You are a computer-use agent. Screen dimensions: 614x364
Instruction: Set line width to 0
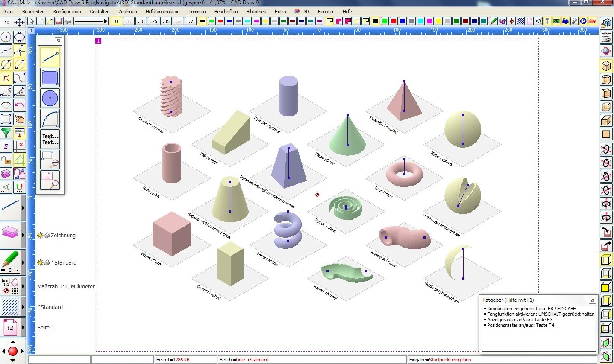(x=116, y=21)
